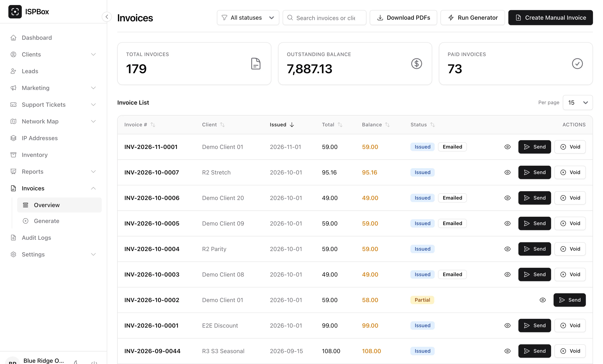This screenshot has height=364, width=603.
Task: Click the Emailed badge on INV-2026-10-0006
Action: [452, 198]
